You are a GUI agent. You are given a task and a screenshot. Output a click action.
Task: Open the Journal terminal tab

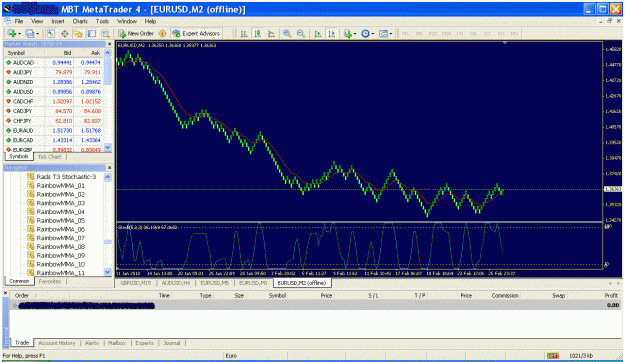pos(172,343)
